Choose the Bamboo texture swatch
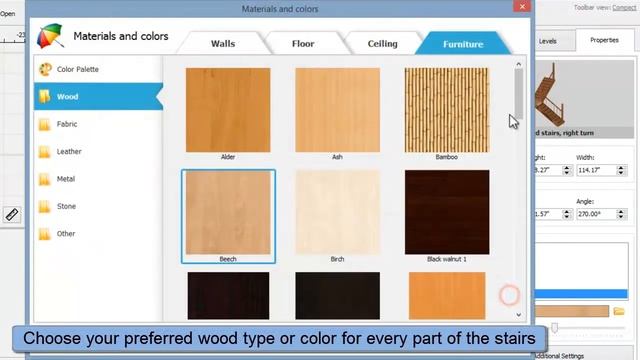Screen dimensions: 640x360 pyautogui.click(x=447, y=110)
